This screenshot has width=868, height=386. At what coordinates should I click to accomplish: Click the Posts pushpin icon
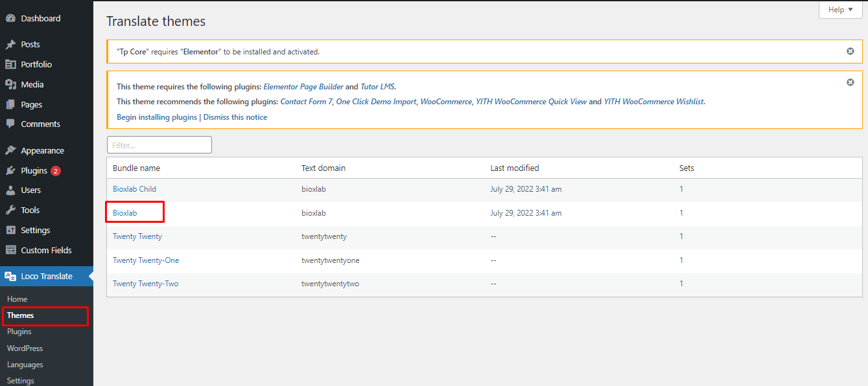point(10,45)
